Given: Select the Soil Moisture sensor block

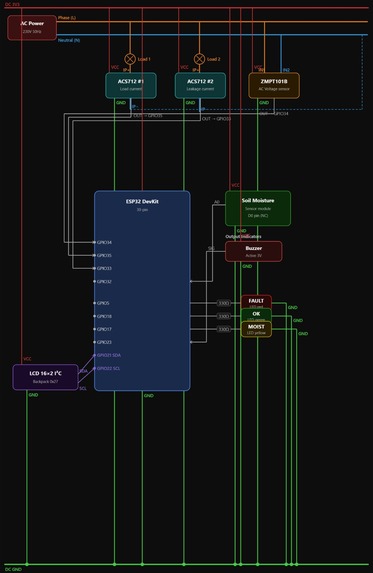Looking at the screenshot, I should tap(258, 208).
